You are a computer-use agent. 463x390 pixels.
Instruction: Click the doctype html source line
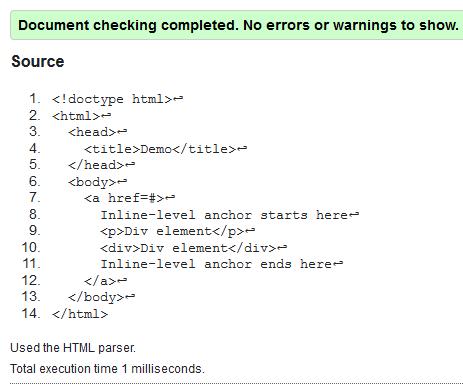pyautogui.click(x=117, y=99)
